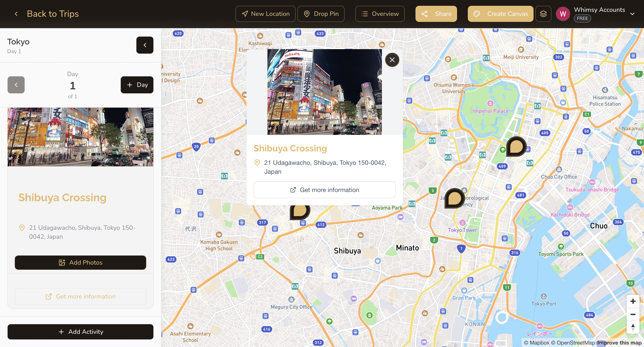Click the New Location button

[265, 14]
